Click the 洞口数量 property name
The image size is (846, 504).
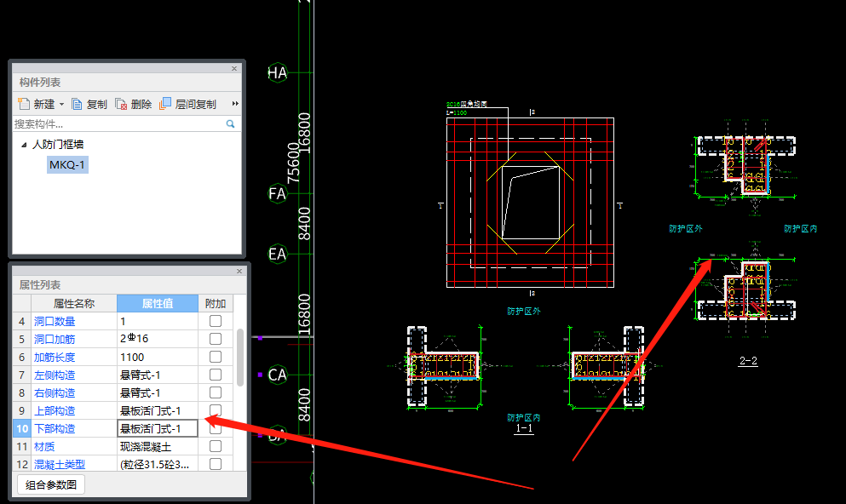tap(55, 321)
